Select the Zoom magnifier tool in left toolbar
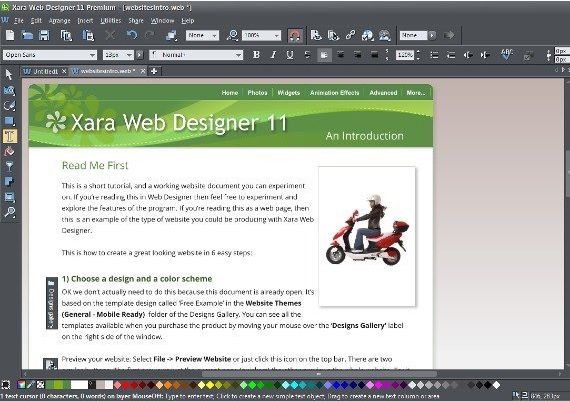The width and height of the screenshot is (570, 401). [9, 212]
